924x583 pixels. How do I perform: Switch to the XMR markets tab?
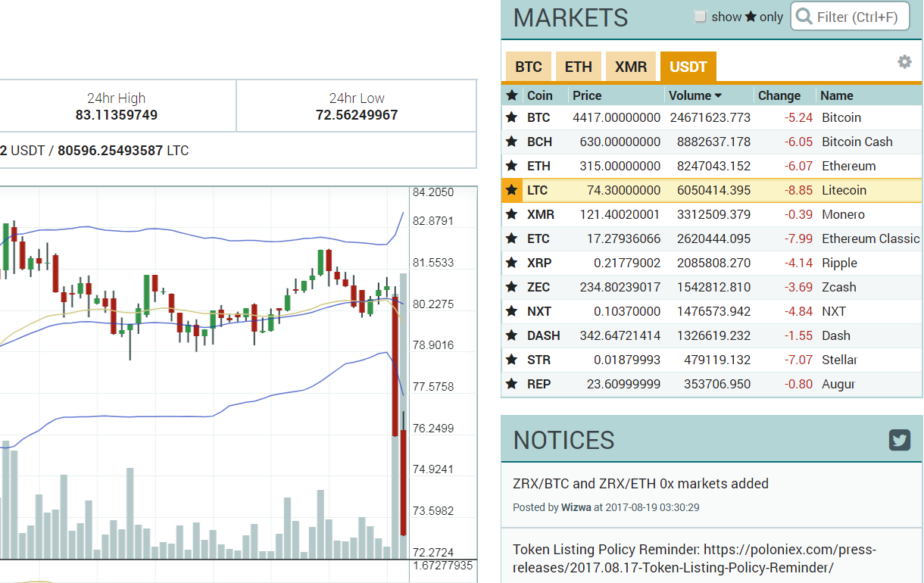click(631, 67)
